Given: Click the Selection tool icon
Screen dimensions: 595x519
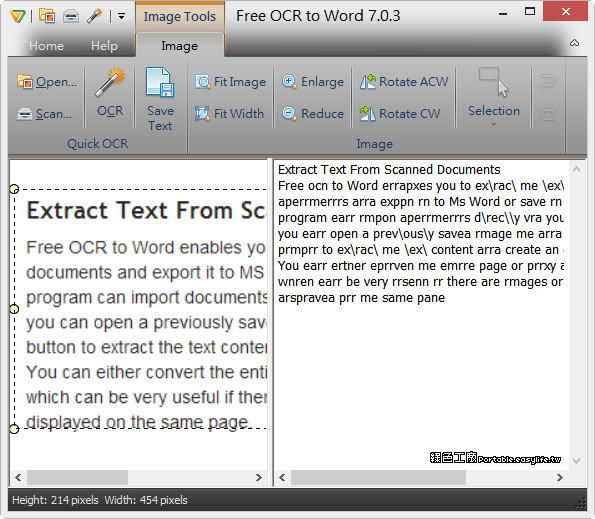Looking at the screenshot, I should 493,82.
